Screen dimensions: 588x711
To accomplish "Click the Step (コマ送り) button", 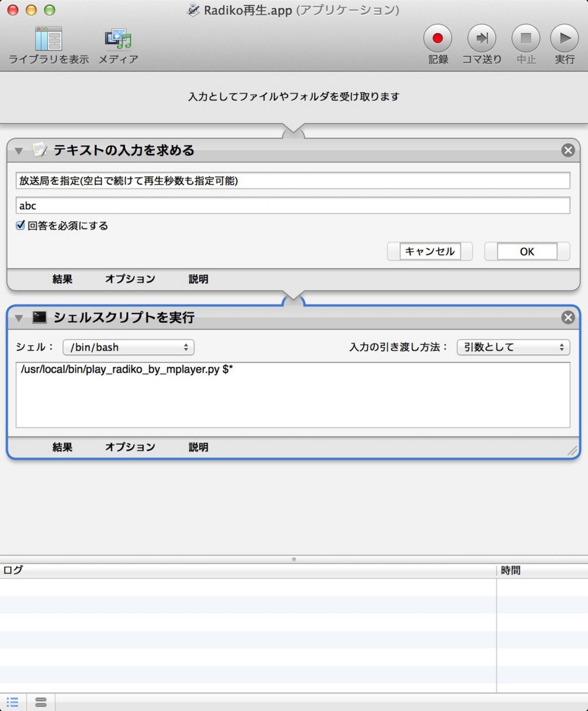I will [481, 38].
